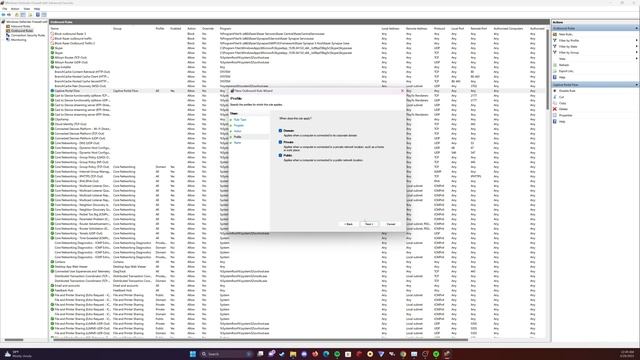Click the green icon of Cortana rule
The height and width of the screenshot is (360, 640).
click(52, 262)
